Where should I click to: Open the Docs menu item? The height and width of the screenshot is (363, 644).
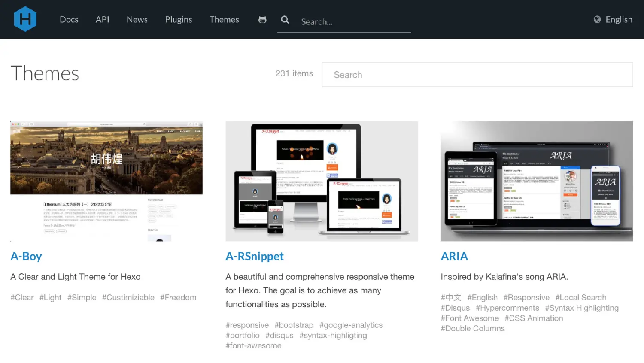pyautogui.click(x=69, y=19)
